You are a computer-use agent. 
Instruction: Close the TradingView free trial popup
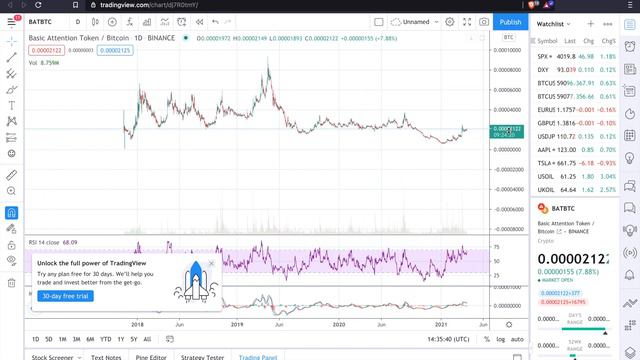coord(211,263)
